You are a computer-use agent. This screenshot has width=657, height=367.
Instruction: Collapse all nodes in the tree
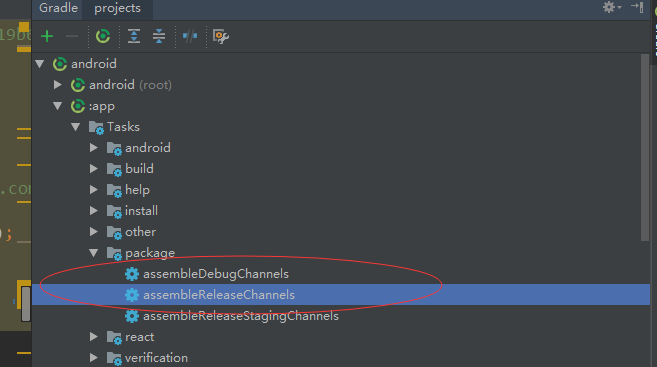(x=159, y=36)
